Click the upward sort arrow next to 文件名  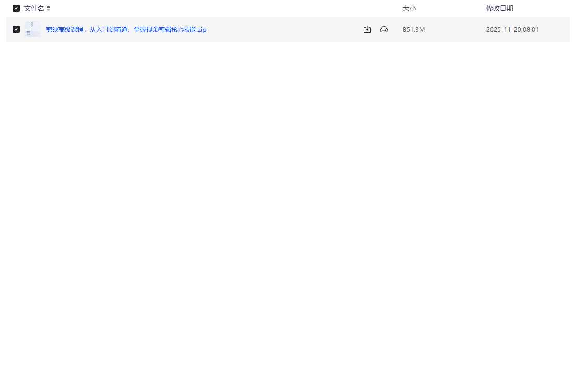(49, 7)
